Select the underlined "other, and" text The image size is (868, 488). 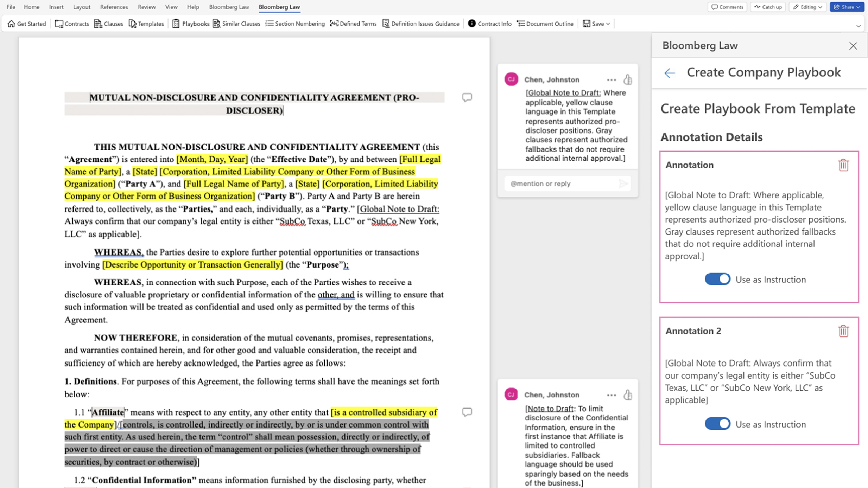point(336,295)
